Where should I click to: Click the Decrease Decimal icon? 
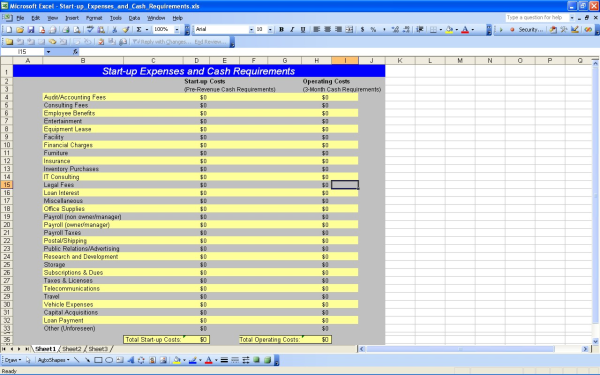pos(406,29)
